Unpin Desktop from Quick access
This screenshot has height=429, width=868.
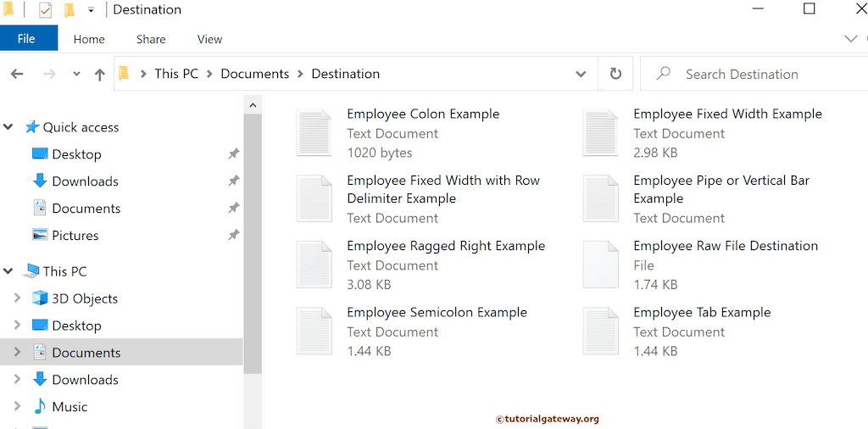pos(234,154)
